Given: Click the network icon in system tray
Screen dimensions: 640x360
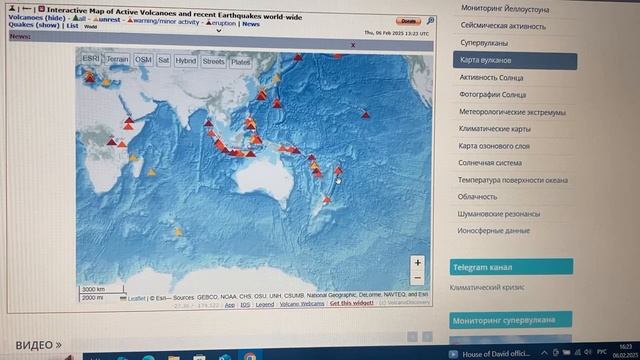Looking at the screenshot, I should (x=577, y=352).
